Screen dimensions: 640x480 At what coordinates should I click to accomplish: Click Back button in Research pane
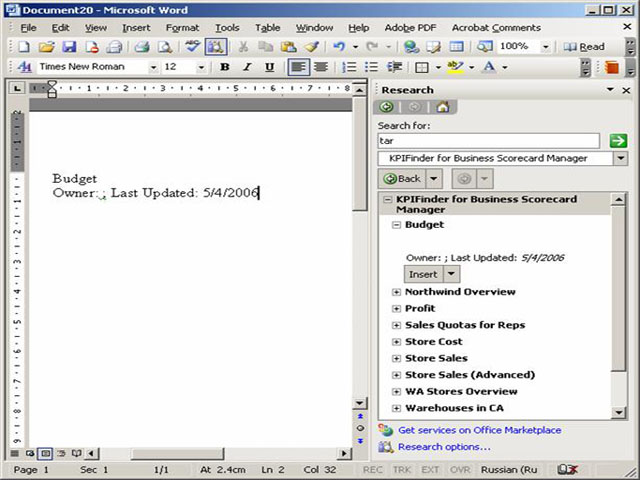pos(402,179)
